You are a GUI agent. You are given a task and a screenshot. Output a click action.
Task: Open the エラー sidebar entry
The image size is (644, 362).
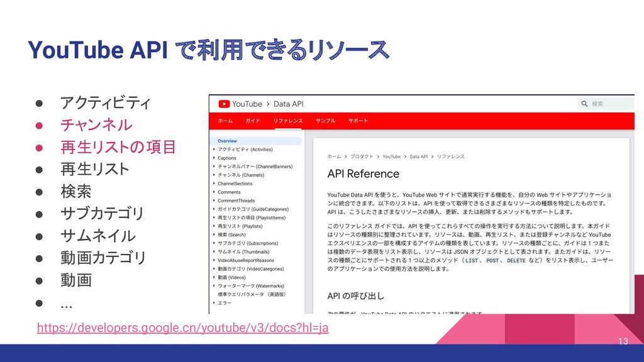click(225, 303)
